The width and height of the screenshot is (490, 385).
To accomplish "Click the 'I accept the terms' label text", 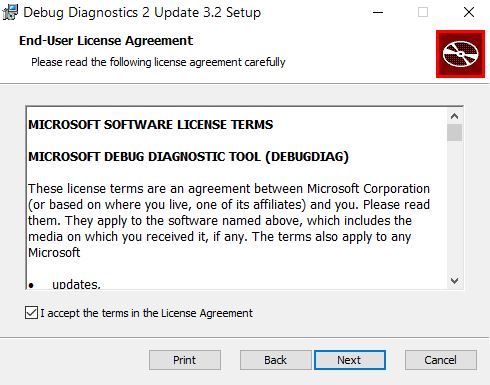I will (x=147, y=313).
